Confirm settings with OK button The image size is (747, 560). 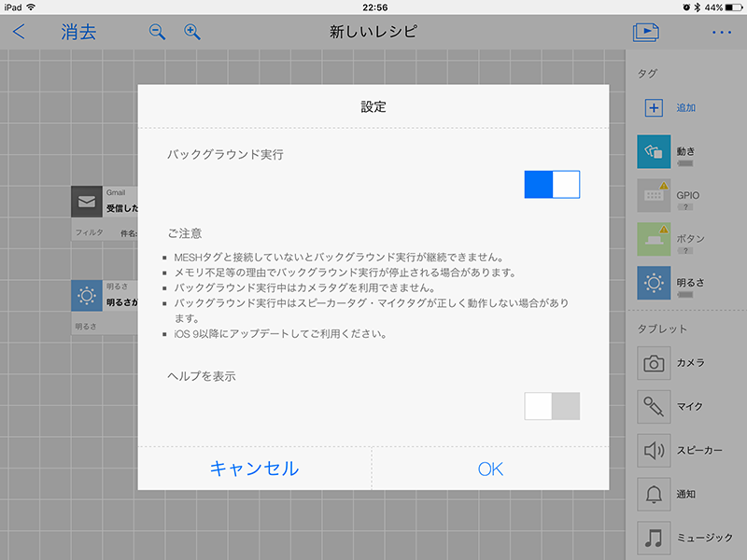pyautogui.click(x=490, y=469)
